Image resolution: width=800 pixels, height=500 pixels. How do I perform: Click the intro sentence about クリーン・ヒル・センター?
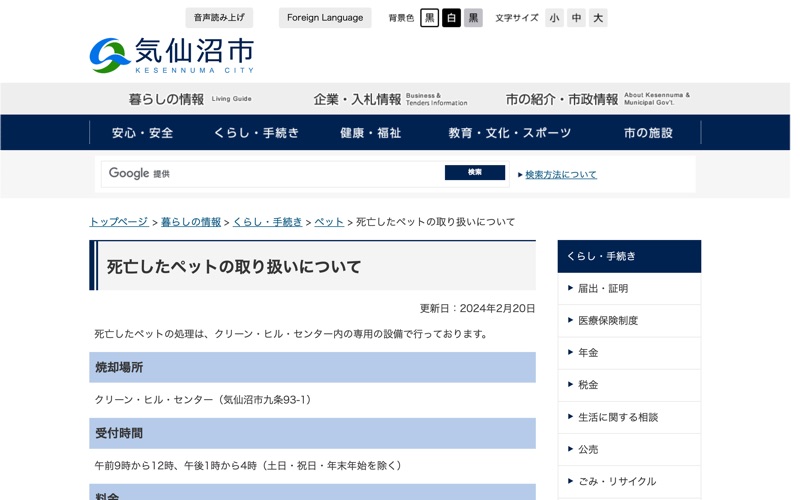pyautogui.click(x=292, y=334)
